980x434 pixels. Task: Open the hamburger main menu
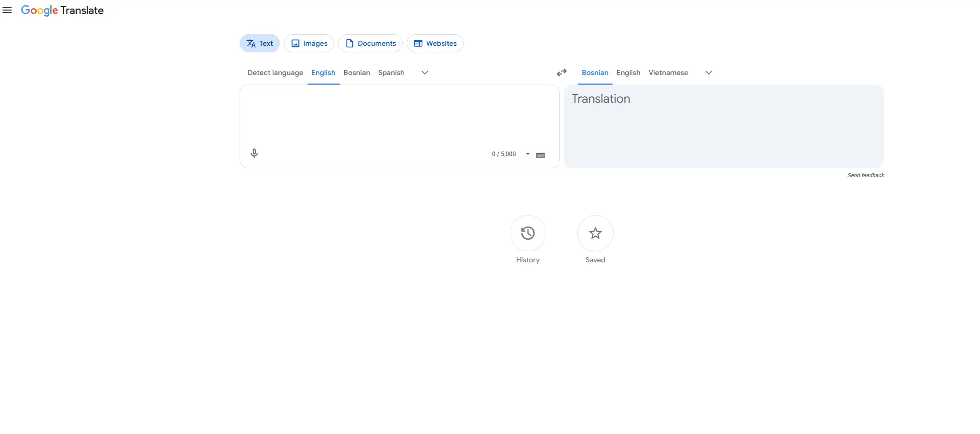pos(7,10)
